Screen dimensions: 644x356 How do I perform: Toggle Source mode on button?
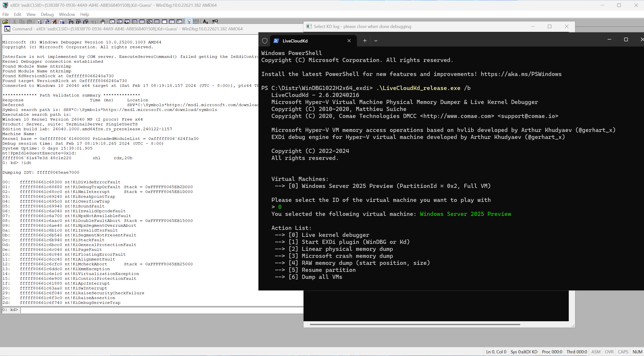click(x=189, y=22)
